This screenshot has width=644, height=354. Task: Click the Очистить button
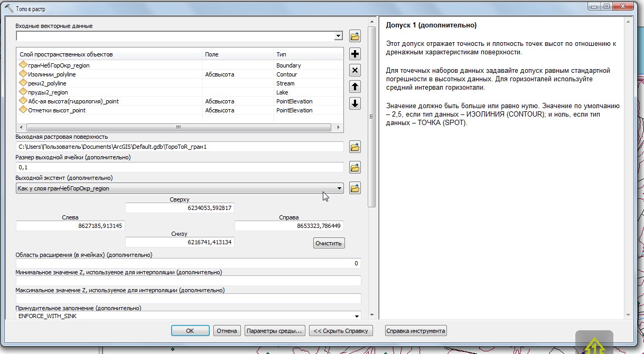coord(329,243)
